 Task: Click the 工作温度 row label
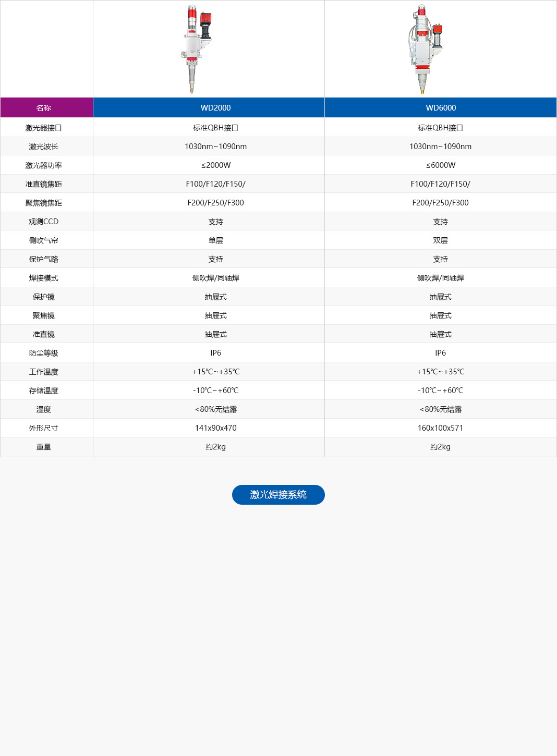pyautogui.click(x=44, y=372)
